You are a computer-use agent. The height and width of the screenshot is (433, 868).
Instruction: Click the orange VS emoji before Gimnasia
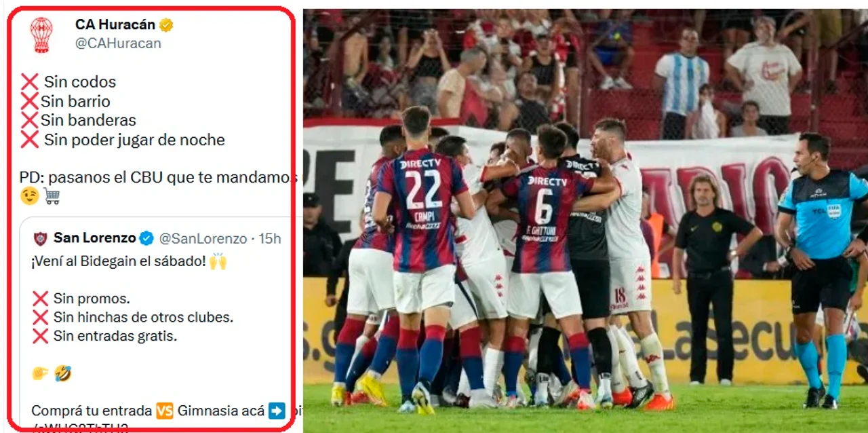point(165,411)
